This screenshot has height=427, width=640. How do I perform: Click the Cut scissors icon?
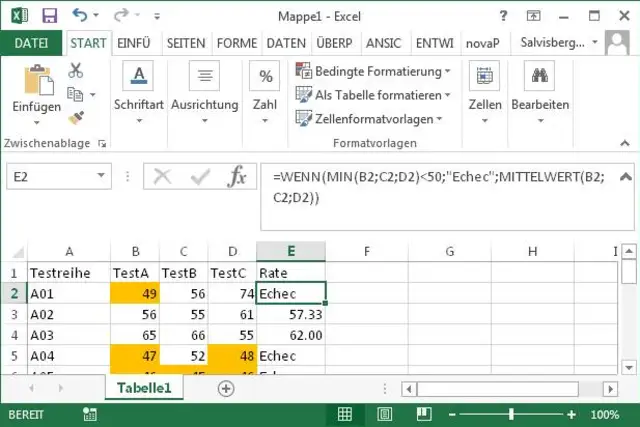[76, 71]
